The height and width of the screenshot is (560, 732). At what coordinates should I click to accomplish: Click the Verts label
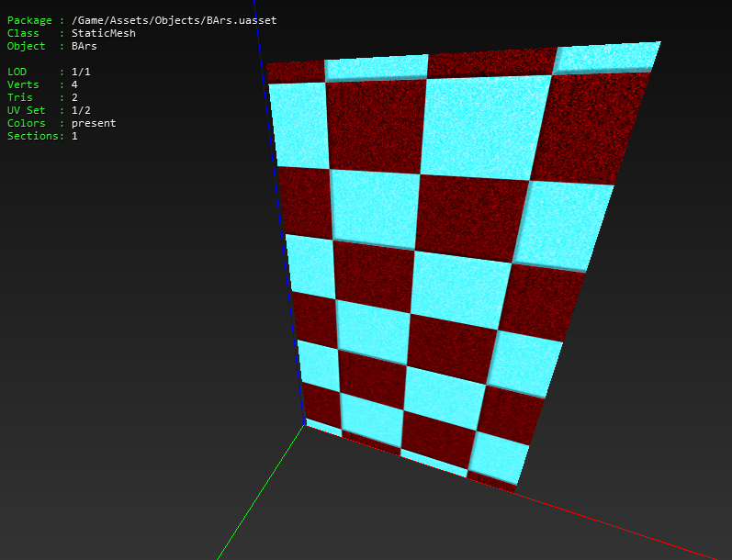pos(23,84)
